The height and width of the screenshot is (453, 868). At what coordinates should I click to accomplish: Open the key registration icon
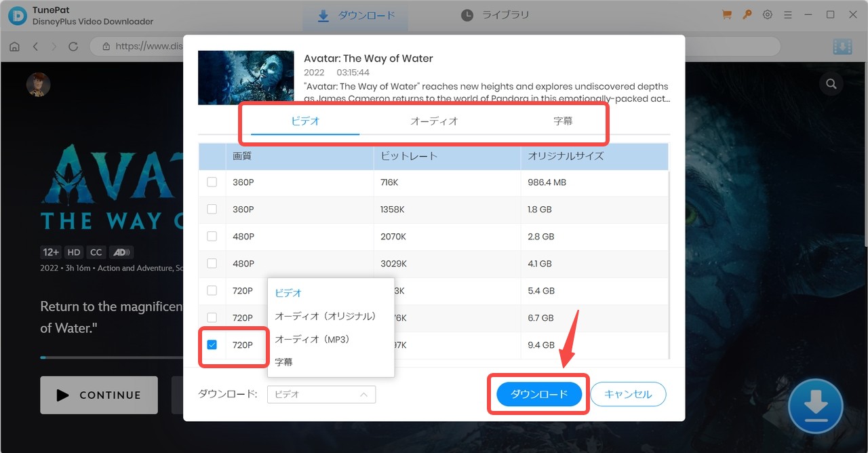tap(747, 14)
